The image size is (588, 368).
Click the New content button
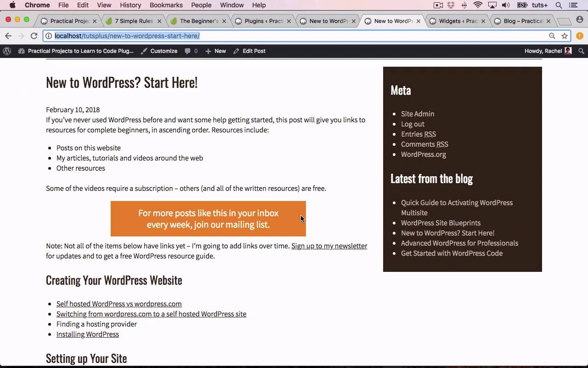tap(215, 51)
